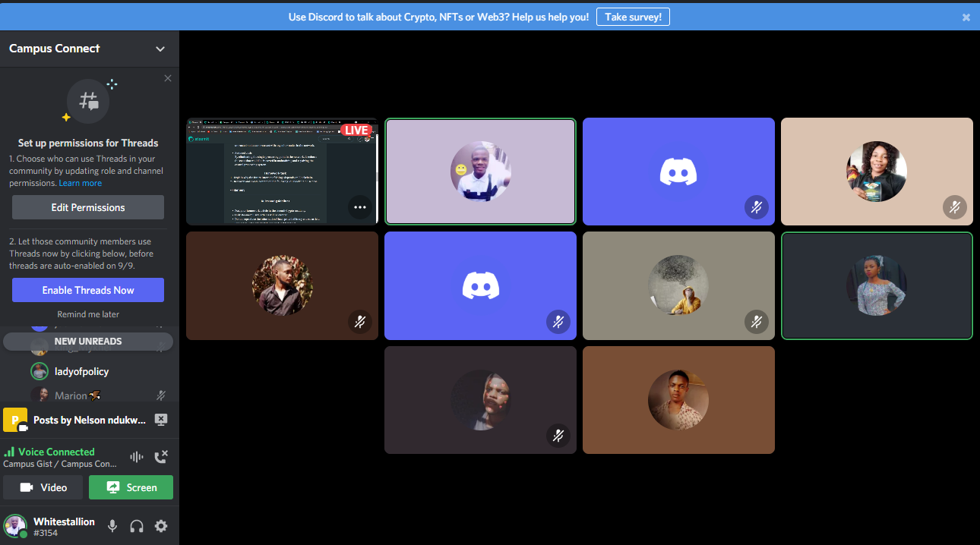This screenshot has height=545, width=980.
Task: Expand Campus Connect server dropdown
Action: [x=160, y=49]
